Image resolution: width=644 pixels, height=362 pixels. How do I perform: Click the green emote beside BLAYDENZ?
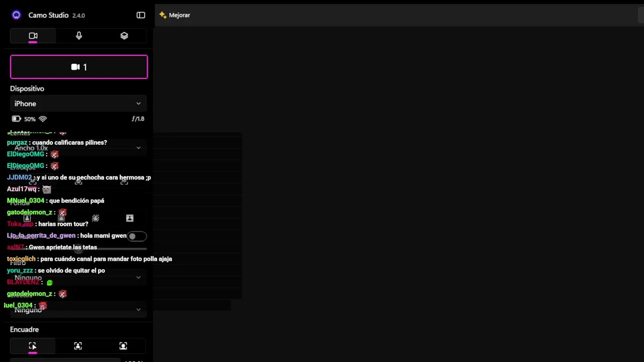click(49, 283)
